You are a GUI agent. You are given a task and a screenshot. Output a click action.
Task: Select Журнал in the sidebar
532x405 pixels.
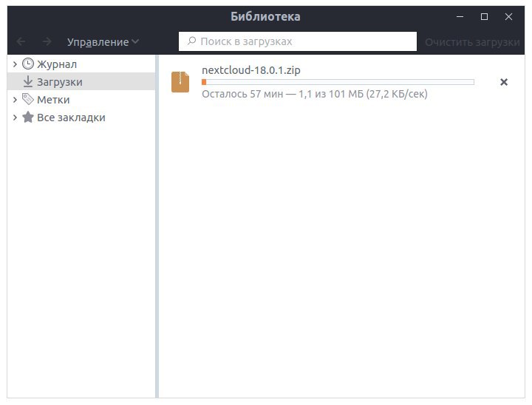(x=57, y=64)
